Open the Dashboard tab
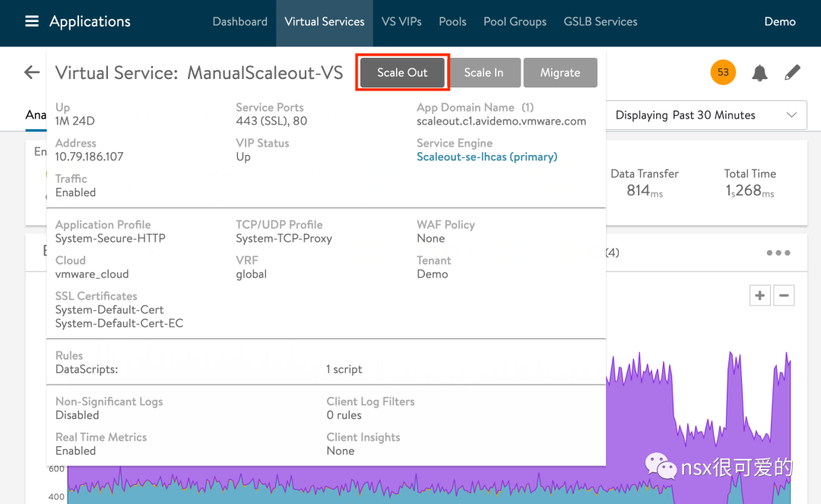The height and width of the screenshot is (504, 821). coord(239,21)
